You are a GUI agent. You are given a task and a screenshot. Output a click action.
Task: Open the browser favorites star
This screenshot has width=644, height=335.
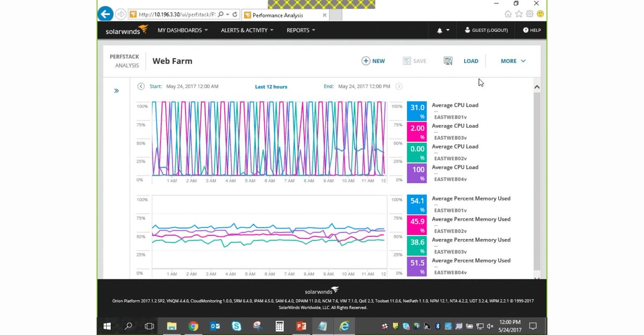pos(519,14)
